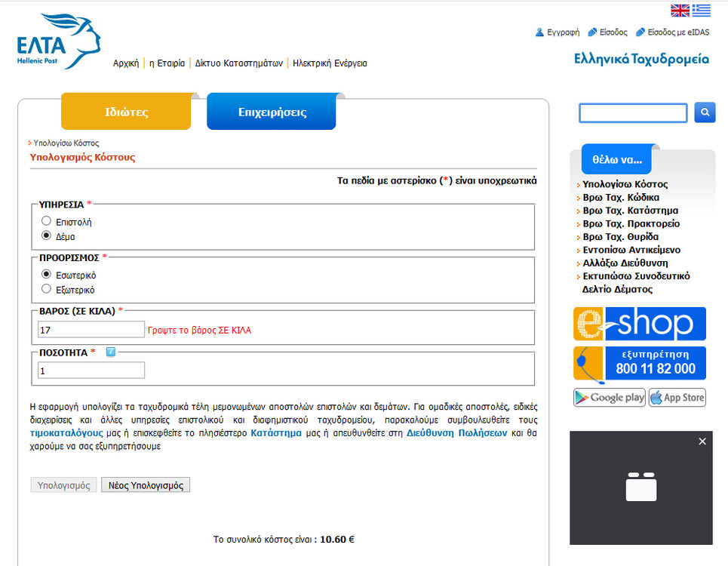Open the quantity help question icon
The width and height of the screenshot is (728, 566).
[110, 352]
